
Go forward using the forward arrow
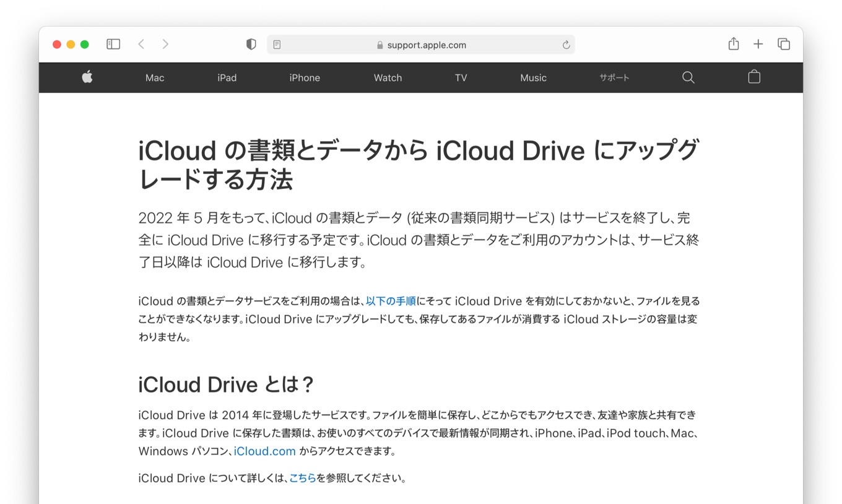click(x=165, y=45)
